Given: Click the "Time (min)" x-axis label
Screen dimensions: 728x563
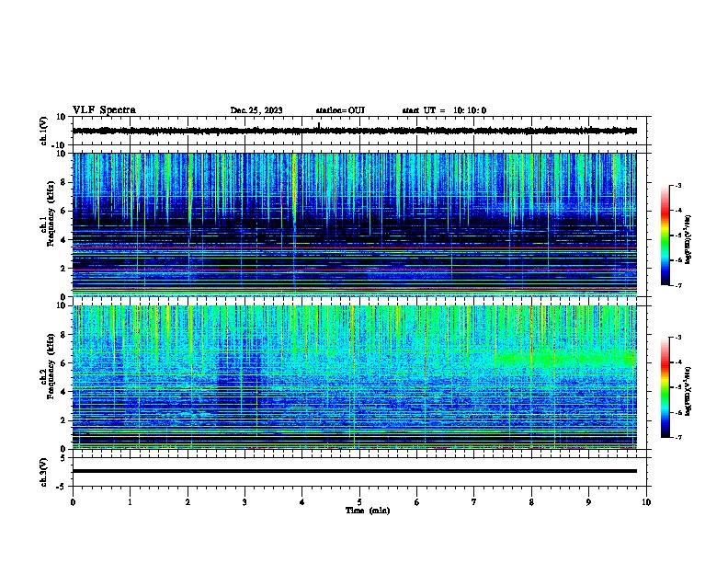Looking at the screenshot, I should point(368,511).
